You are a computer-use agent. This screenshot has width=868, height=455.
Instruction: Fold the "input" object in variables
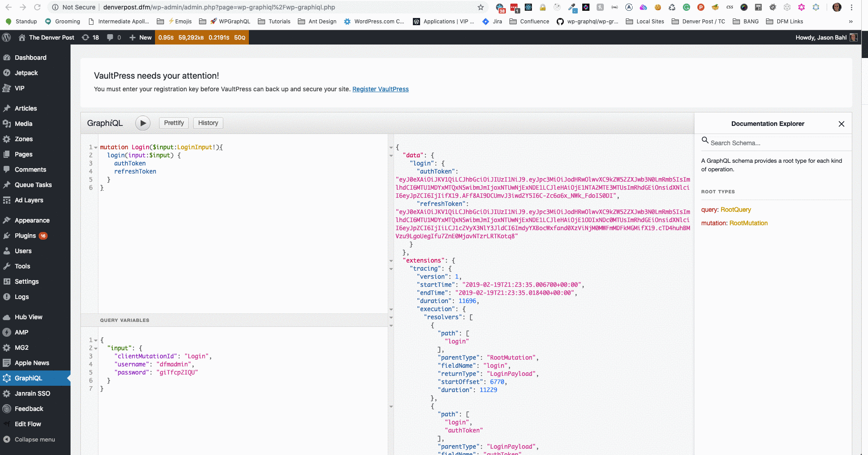pos(96,348)
